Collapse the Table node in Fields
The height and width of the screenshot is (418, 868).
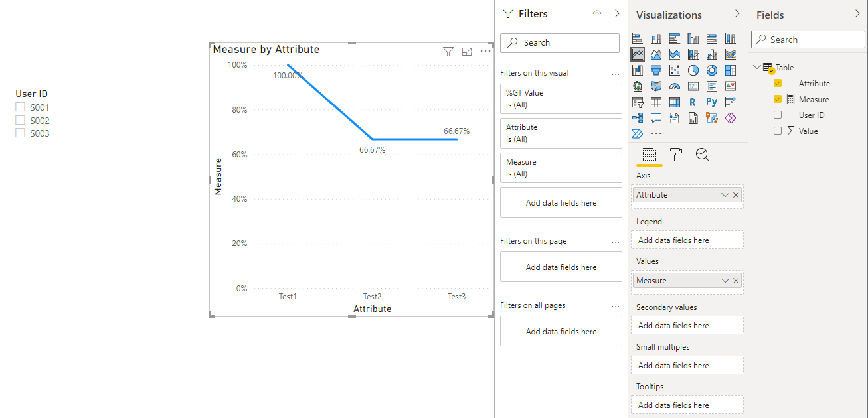tap(757, 67)
